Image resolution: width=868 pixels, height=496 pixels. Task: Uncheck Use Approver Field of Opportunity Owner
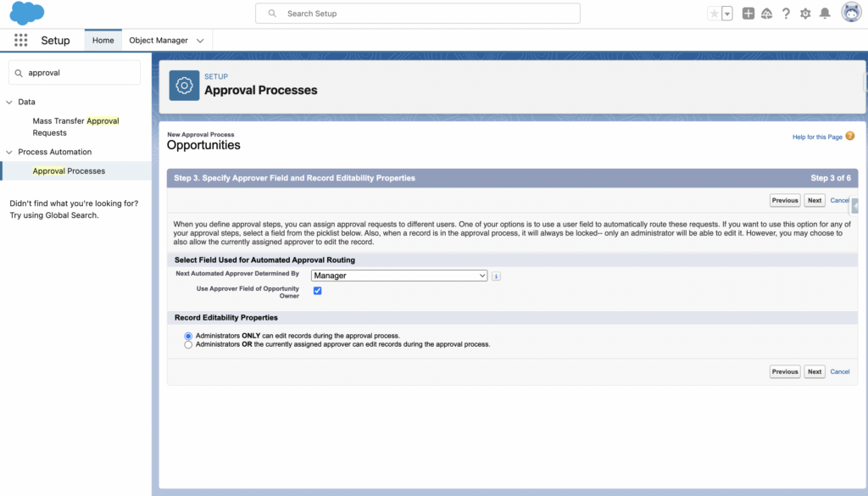point(317,291)
